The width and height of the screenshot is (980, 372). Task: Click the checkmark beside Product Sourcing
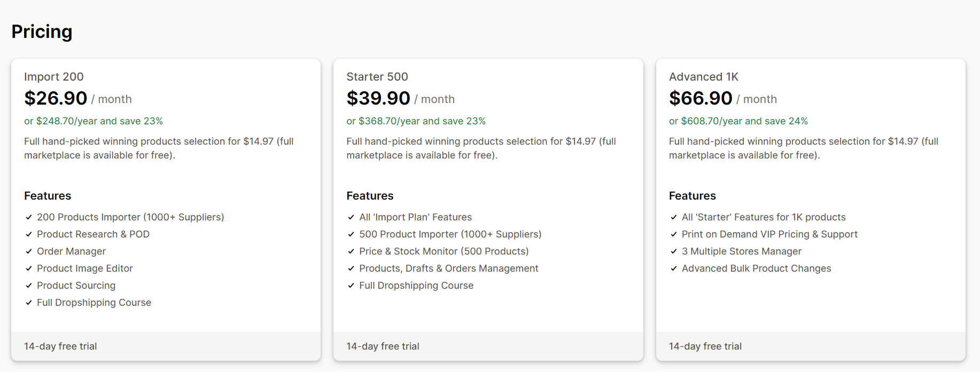[29, 286]
